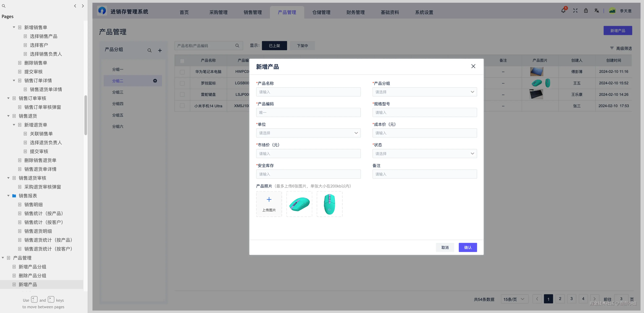Click 上传图片 to upload product photo
This screenshot has width=644, height=313.
269,204
